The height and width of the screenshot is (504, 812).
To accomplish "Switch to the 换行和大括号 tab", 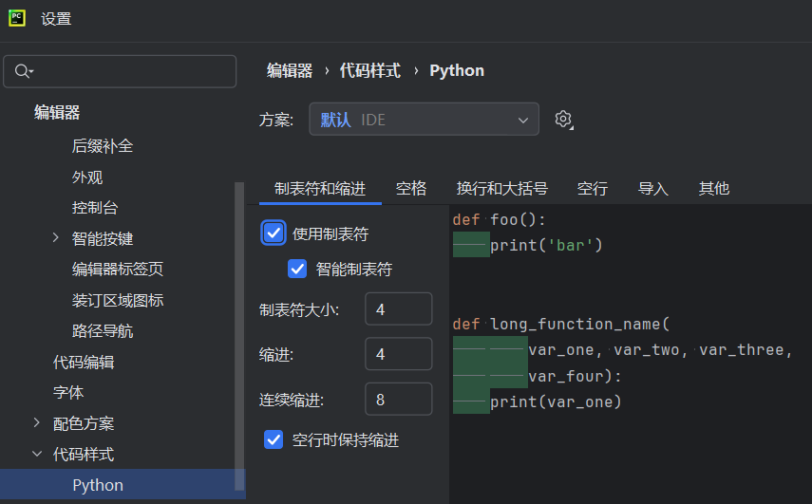I will (501, 188).
